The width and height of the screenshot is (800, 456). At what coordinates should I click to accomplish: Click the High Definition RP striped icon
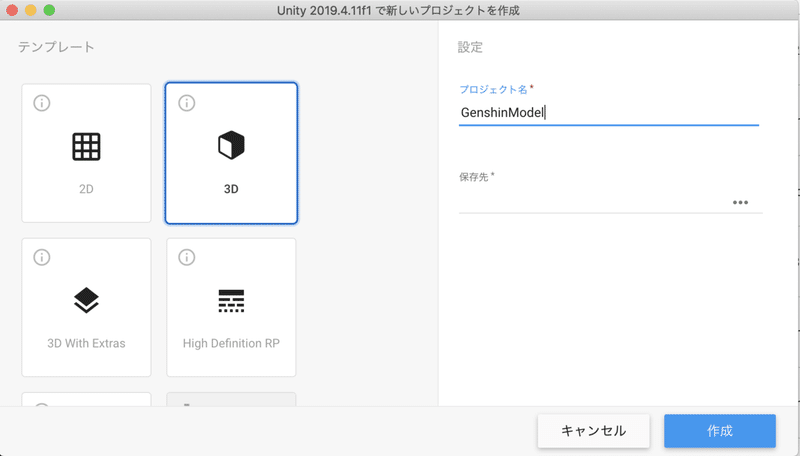point(231,300)
